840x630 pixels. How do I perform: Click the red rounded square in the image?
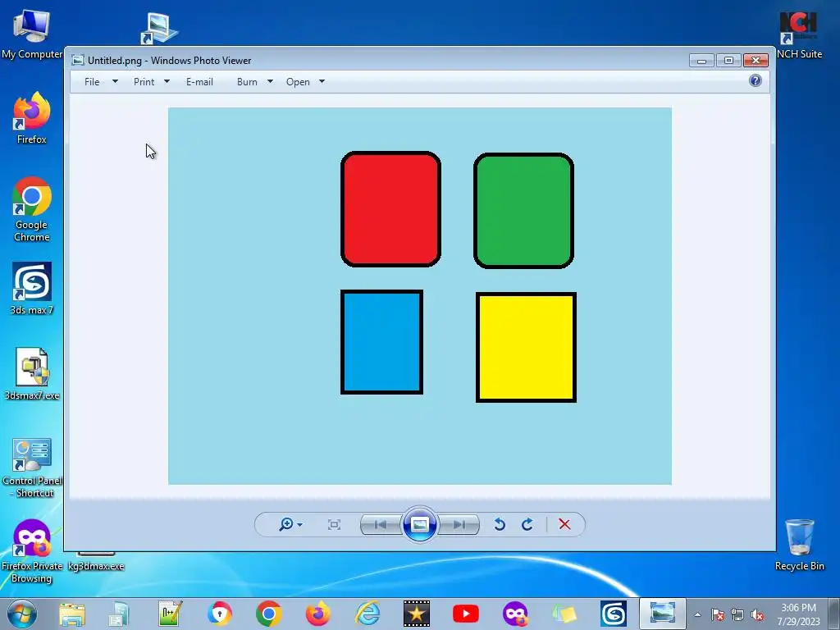coord(390,209)
